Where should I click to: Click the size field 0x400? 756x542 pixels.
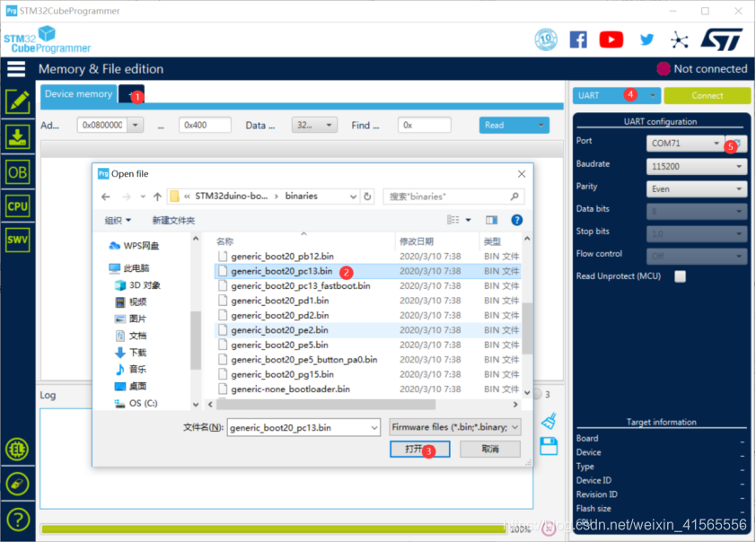click(205, 126)
